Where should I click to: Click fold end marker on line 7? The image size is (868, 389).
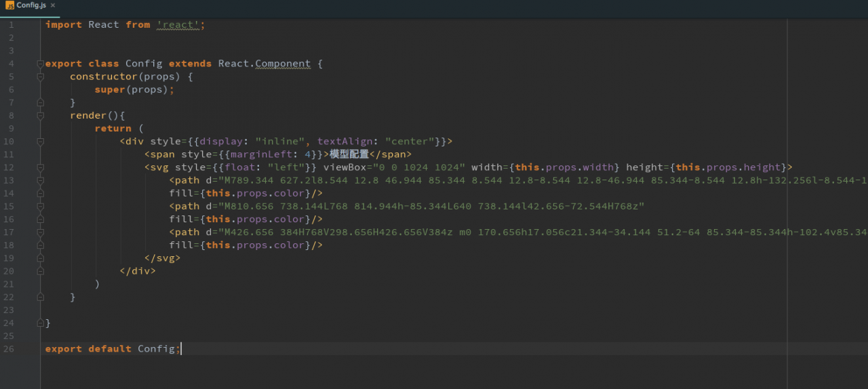[x=40, y=102]
